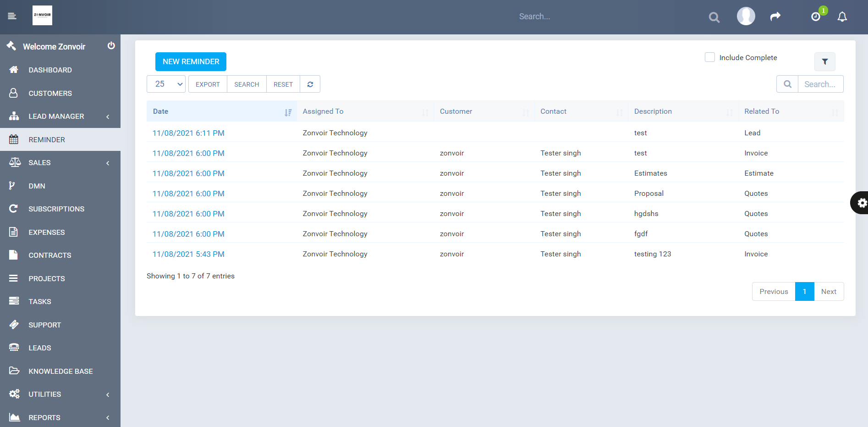
Task: Open the reminder dated 11/08/2021 6:11 PM
Action: pyautogui.click(x=188, y=133)
